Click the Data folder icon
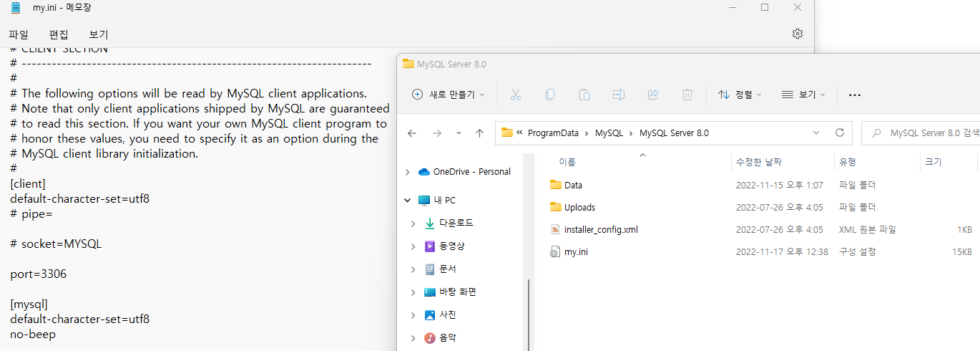 (x=556, y=185)
